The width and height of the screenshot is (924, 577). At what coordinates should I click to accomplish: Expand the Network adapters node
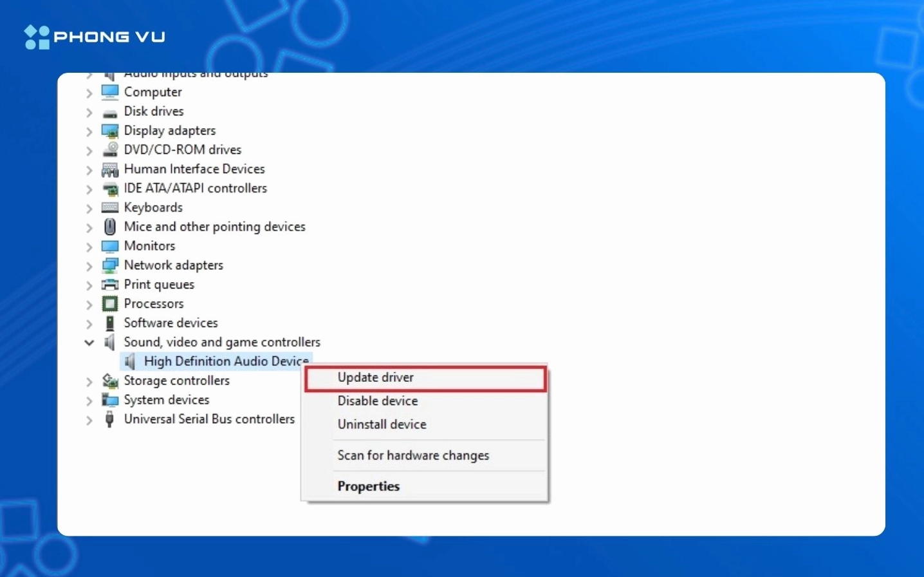pos(89,266)
